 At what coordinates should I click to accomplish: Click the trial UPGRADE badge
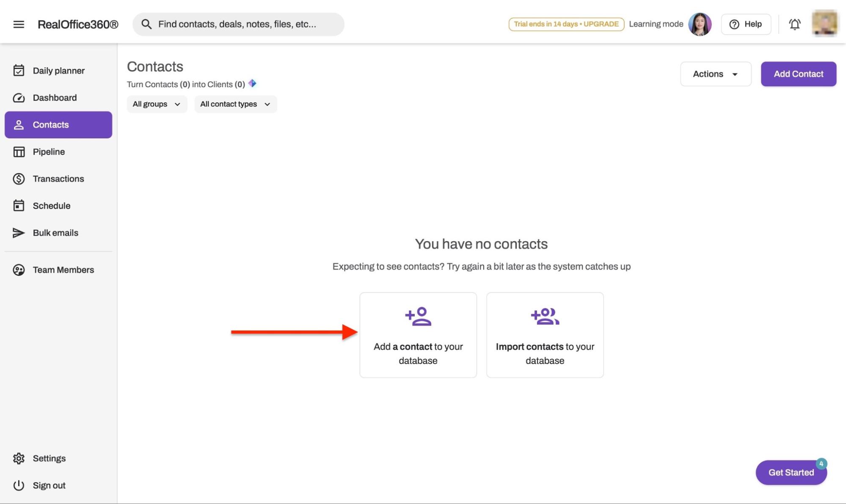pyautogui.click(x=566, y=24)
